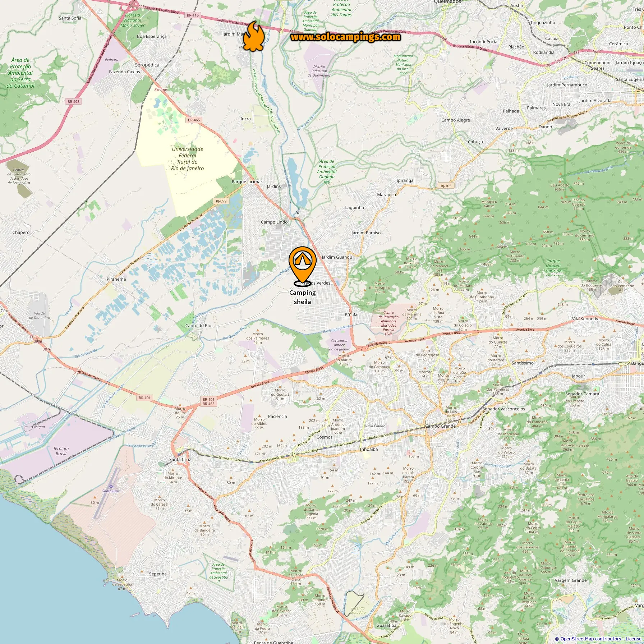The image size is (644, 644).
Task: Click the Seropédica town label
Action: [x=147, y=65]
